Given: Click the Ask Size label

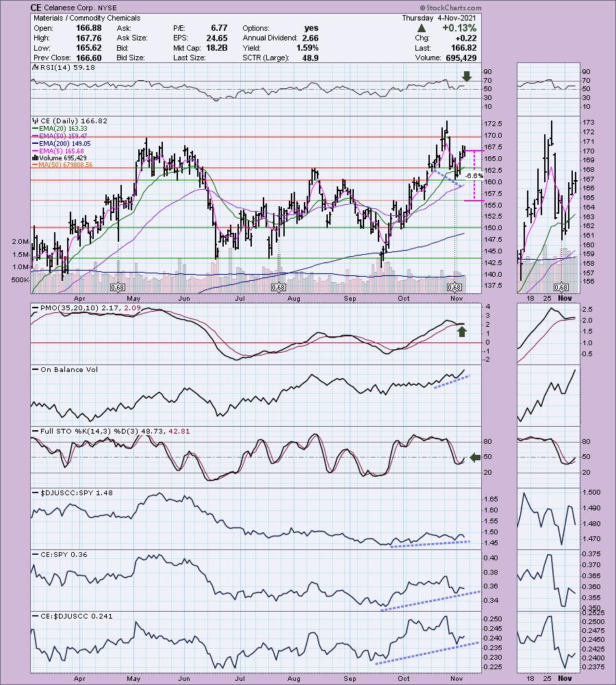Looking at the screenshot, I should click(x=132, y=38).
